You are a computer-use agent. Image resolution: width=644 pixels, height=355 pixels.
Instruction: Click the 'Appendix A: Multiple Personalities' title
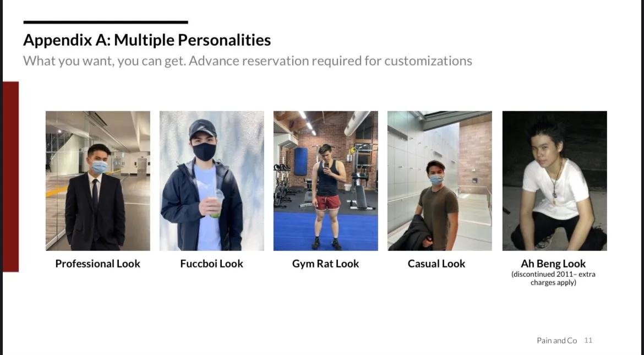pos(147,40)
